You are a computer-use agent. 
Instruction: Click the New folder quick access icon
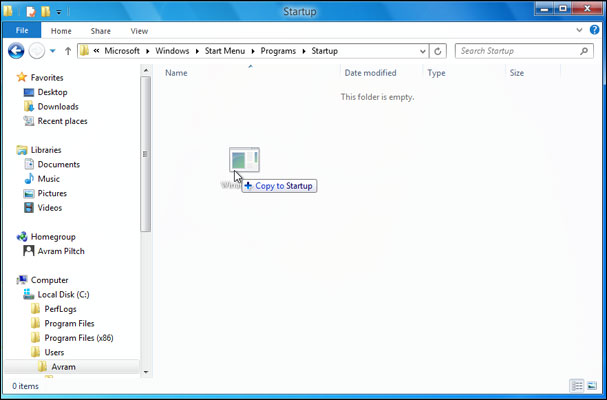46,12
